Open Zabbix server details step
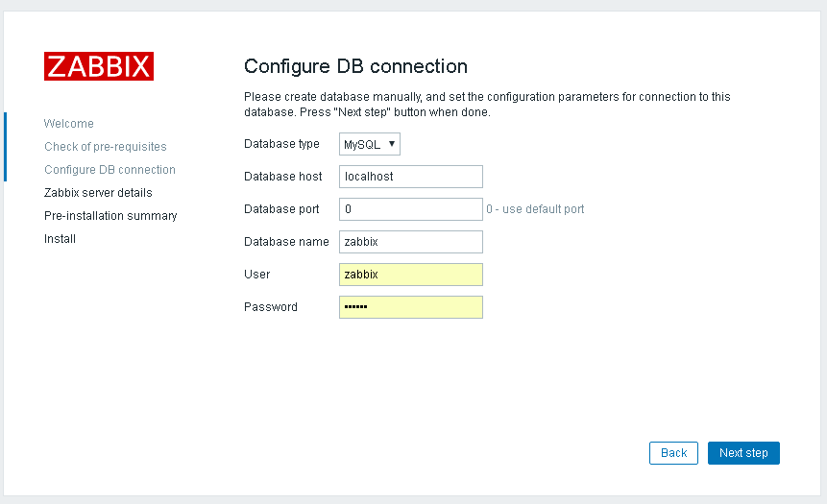Image resolution: width=827 pixels, height=504 pixels. [98, 193]
